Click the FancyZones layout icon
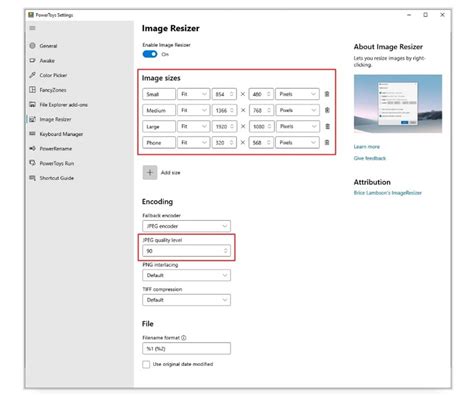 [x=32, y=90]
